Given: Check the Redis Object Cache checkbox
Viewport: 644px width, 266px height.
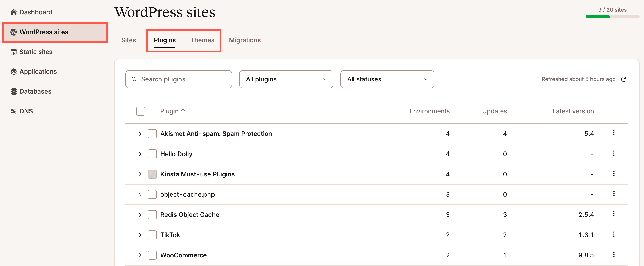Looking at the screenshot, I should (x=152, y=214).
